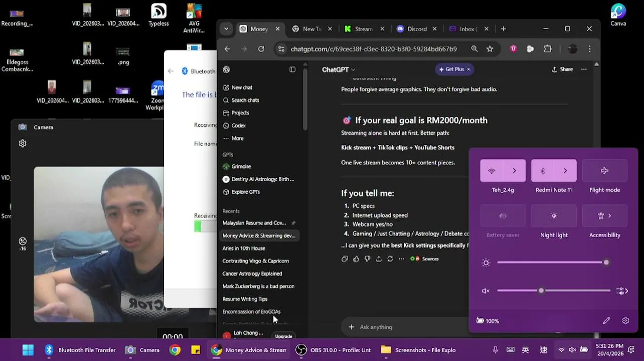This screenshot has width=644, height=361.
Task: Toggle Bluetooth in quick settings panel
Action: click(x=542, y=171)
